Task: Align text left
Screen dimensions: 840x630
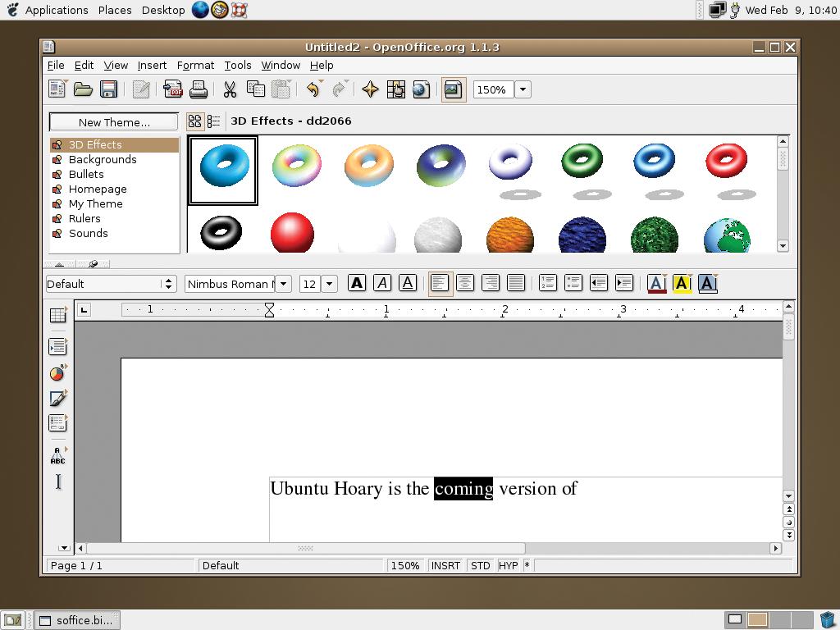Action: [x=441, y=283]
